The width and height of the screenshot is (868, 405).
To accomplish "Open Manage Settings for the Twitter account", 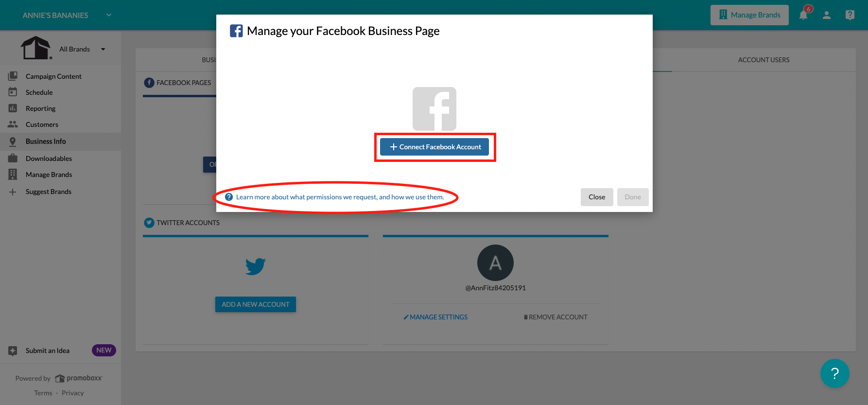I will point(435,317).
